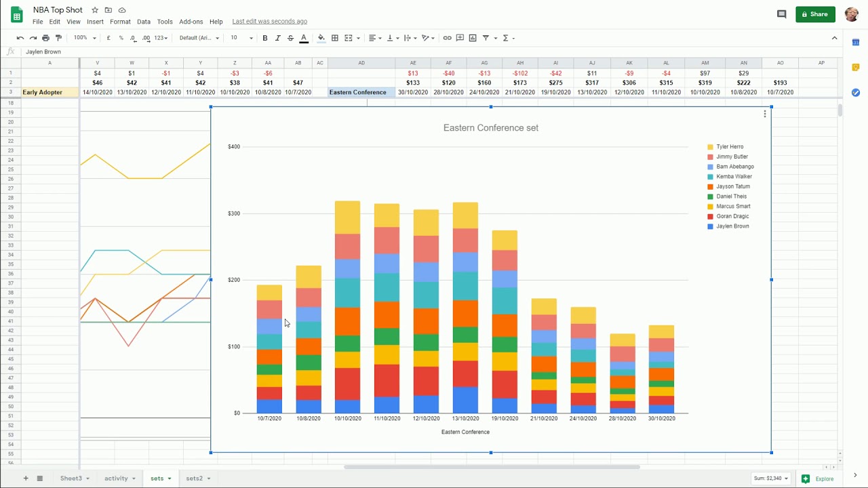
Task: Hide the menus with the collapse arrow
Action: point(834,38)
